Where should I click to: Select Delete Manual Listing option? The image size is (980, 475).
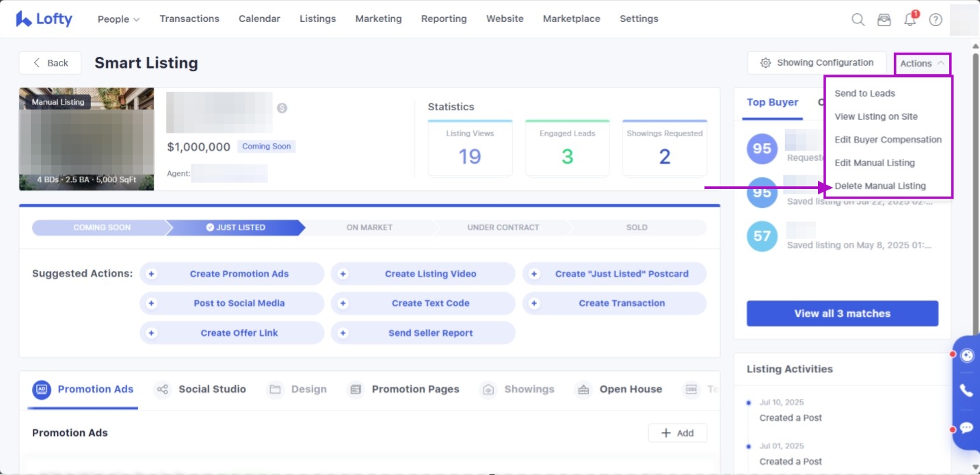(879, 185)
